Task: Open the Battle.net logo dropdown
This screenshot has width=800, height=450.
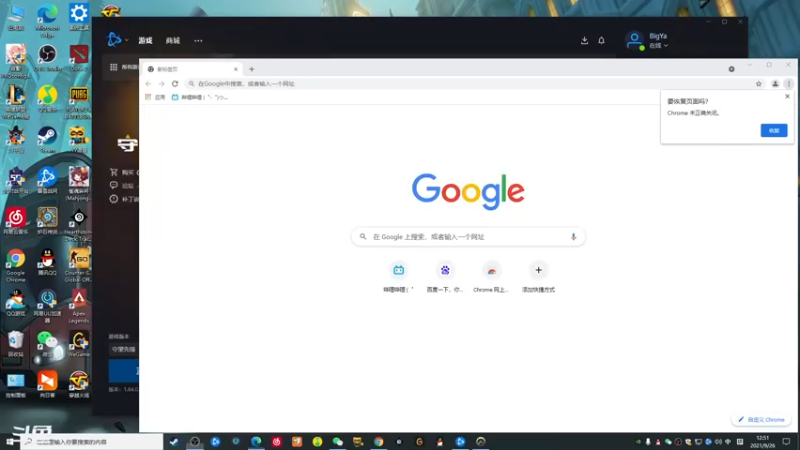Action: tap(117, 40)
